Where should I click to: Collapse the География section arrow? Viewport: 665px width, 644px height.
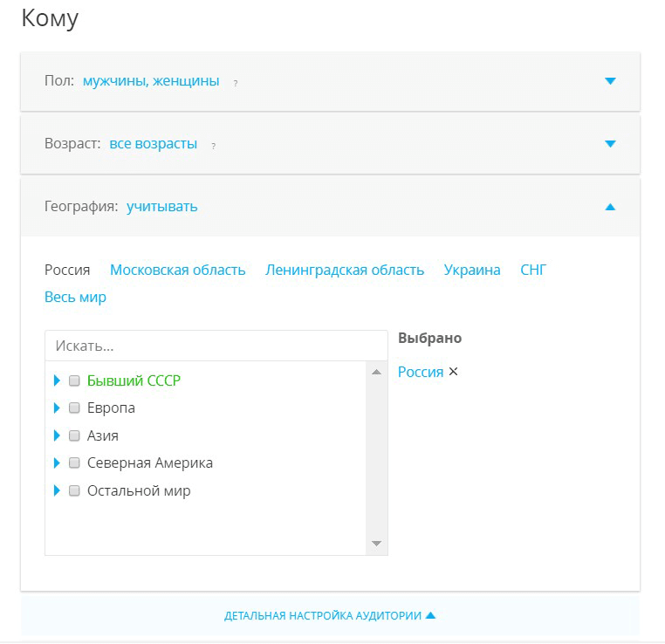610,207
